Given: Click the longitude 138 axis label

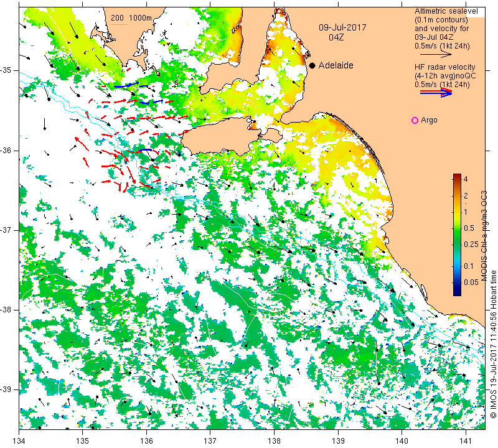Looking at the screenshot, I should coord(274,441).
